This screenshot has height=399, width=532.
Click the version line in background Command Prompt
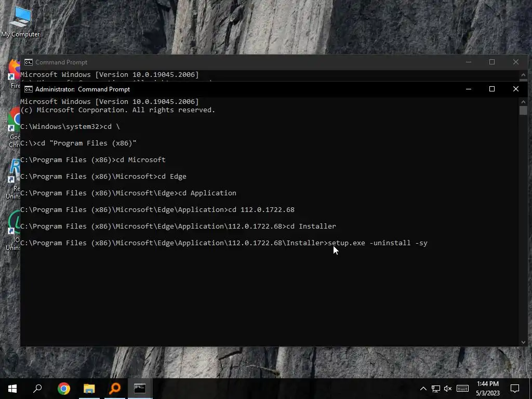pyautogui.click(x=110, y=75)
